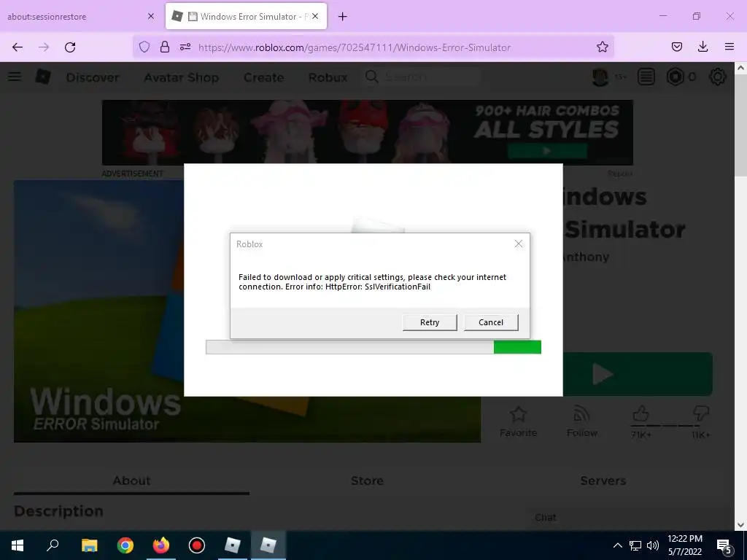This screenshot has width=747, height=560.
Task: Open the user avatar profile icon
Action: [600, 77]
